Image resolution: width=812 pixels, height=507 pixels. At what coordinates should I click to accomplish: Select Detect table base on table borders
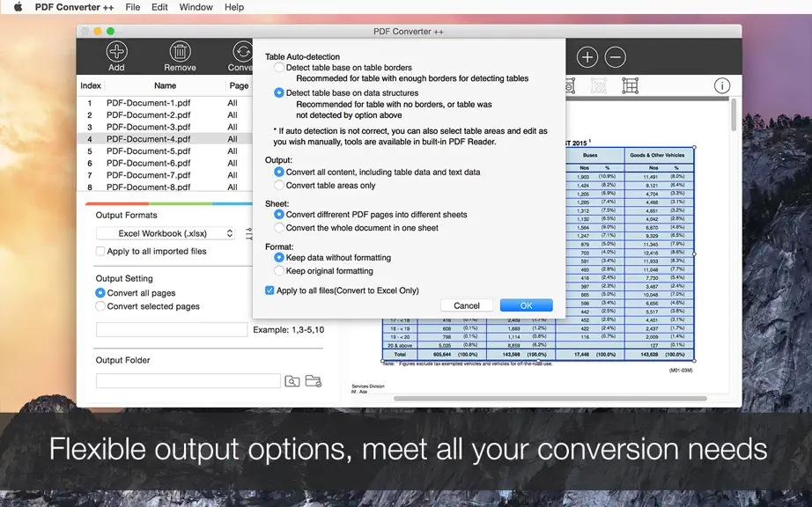click(x=279, y=67)
